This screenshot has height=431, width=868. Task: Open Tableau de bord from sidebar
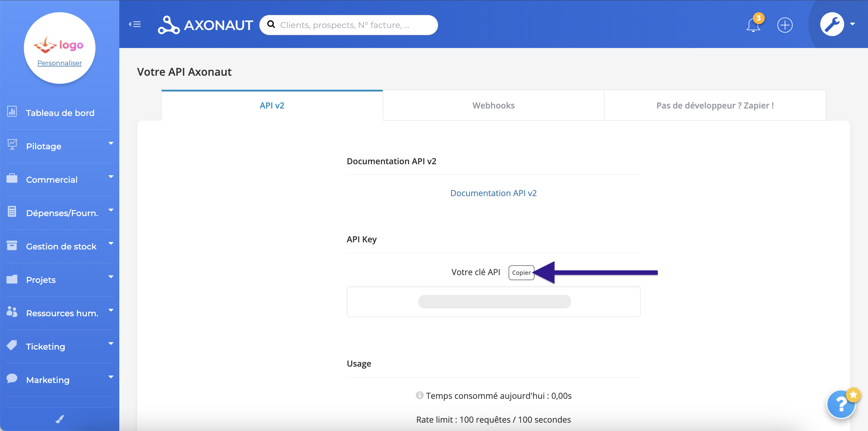[60, 113]
